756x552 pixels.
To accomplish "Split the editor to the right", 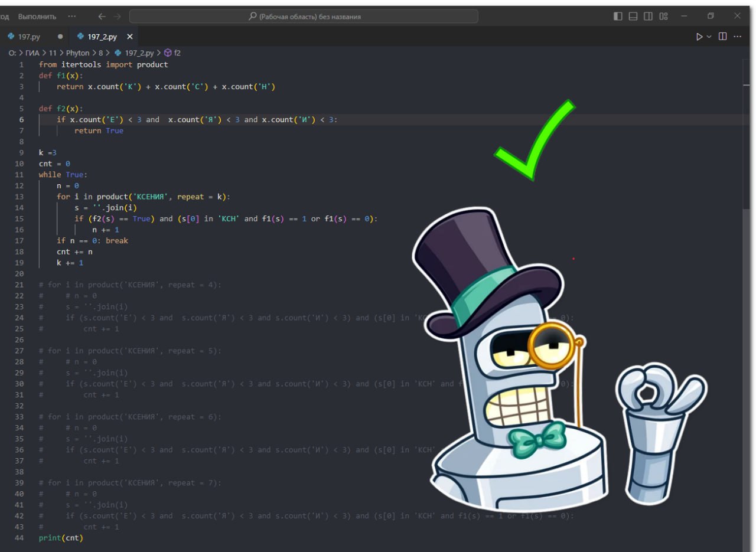I will [x=722, y=37].
